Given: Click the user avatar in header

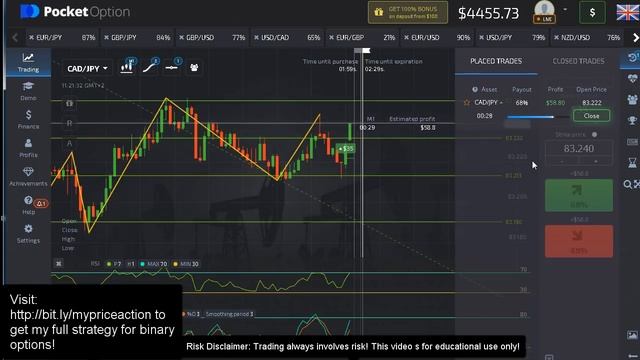Looking at the screenshot, I should click(544, 11).
